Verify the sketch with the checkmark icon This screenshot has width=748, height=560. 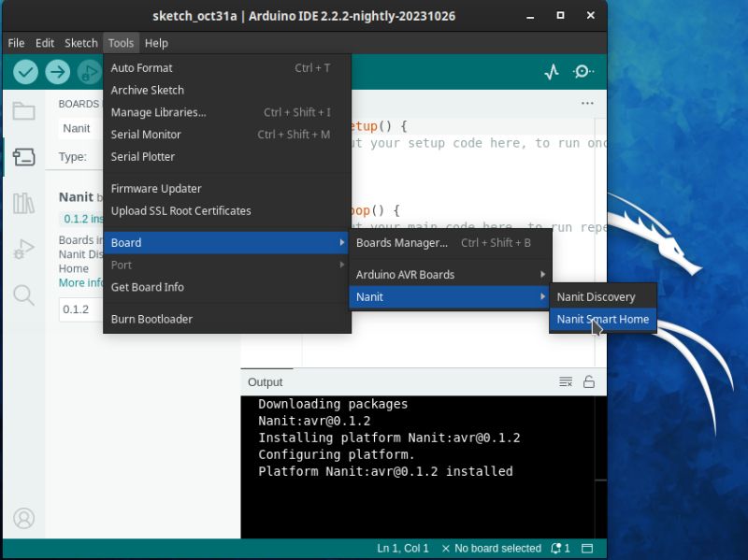(25, 71)
